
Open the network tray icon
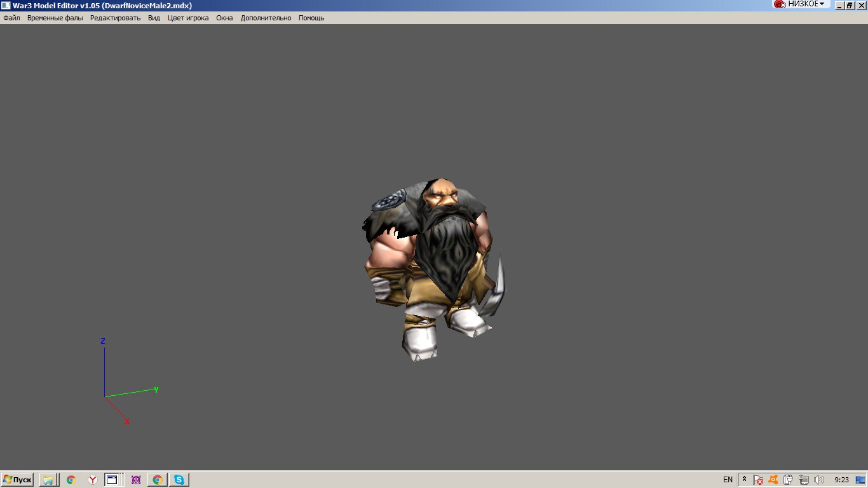[803, 480]
